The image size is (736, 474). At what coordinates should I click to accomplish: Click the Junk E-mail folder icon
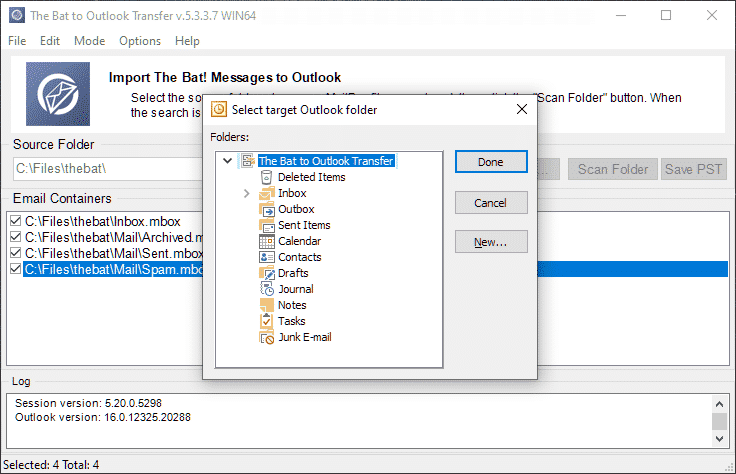coord(267,337)
